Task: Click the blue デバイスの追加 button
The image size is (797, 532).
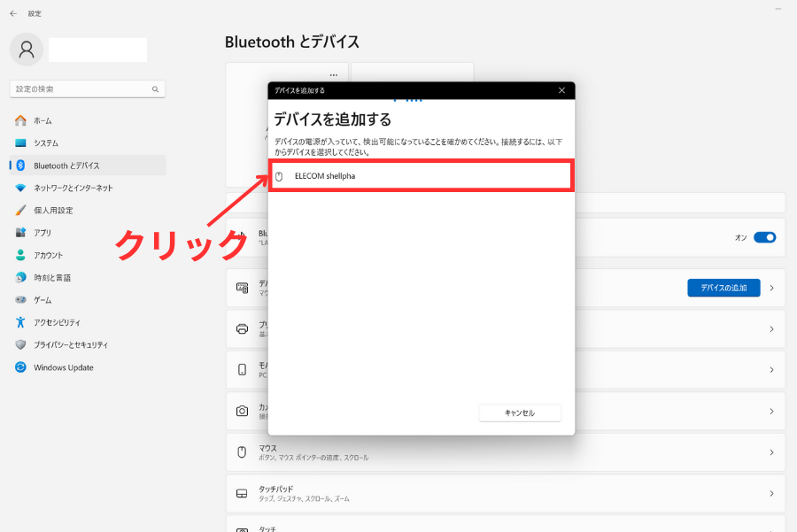Action: [723, 288]
